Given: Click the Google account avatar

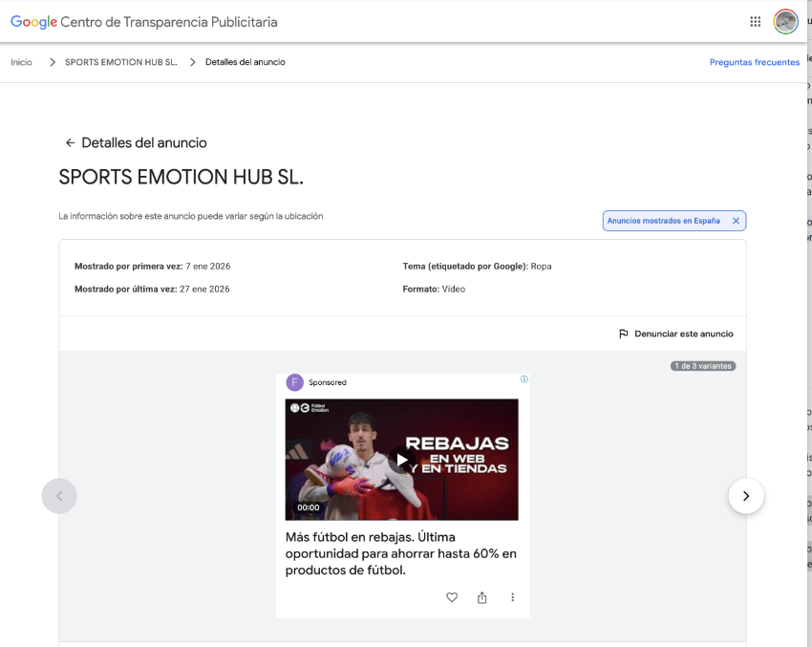Looking at the screenshot, I should [x=785, y=22].
